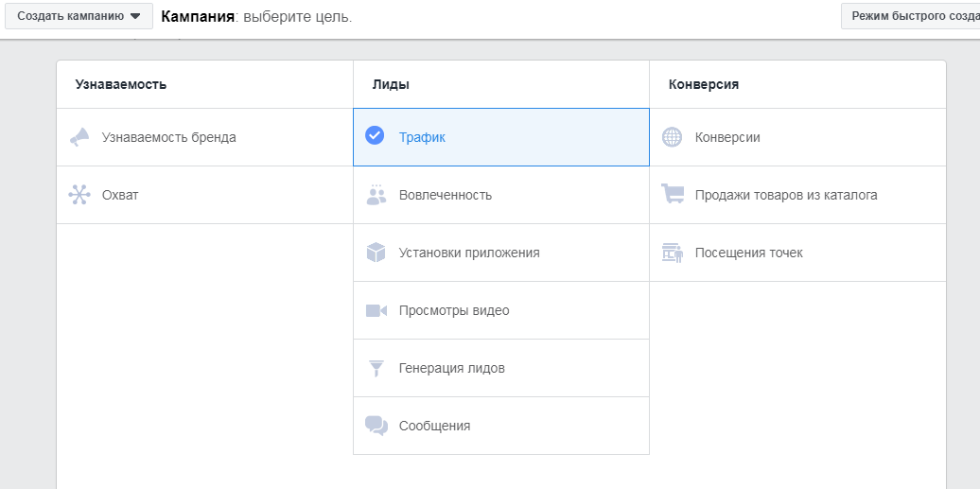This screenshot has width=980, height=489.
Task: Pick the Генерация лидов objective text
Action: (451, 368)
